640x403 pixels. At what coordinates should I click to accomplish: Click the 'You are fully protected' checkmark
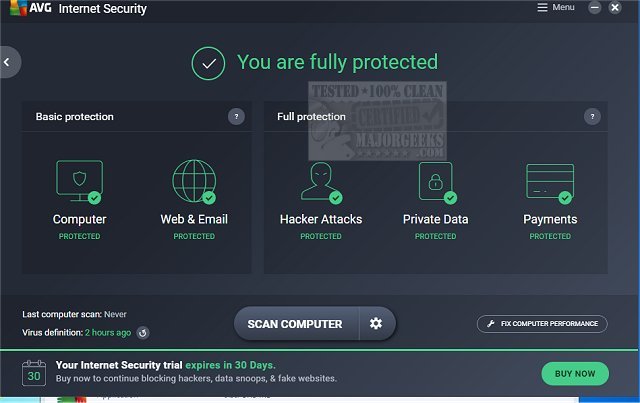coord(208,63)
